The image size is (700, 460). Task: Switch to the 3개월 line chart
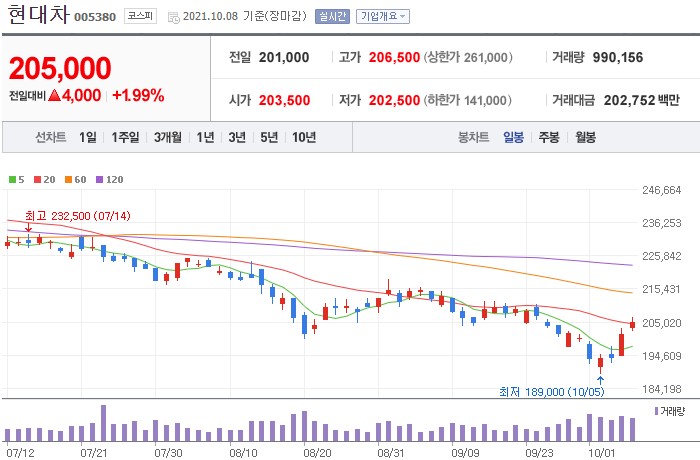click(x=168, y=137)
